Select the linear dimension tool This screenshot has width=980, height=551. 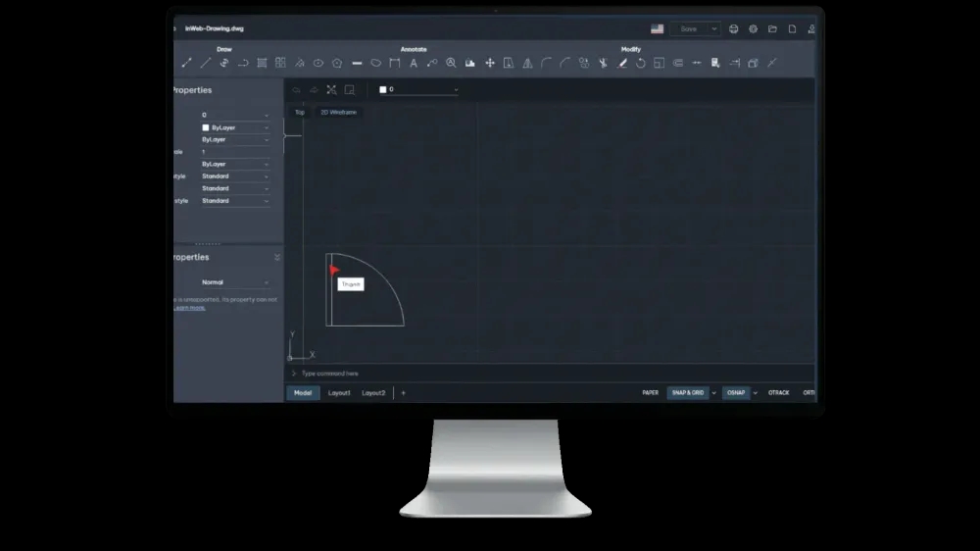[394, 63]
